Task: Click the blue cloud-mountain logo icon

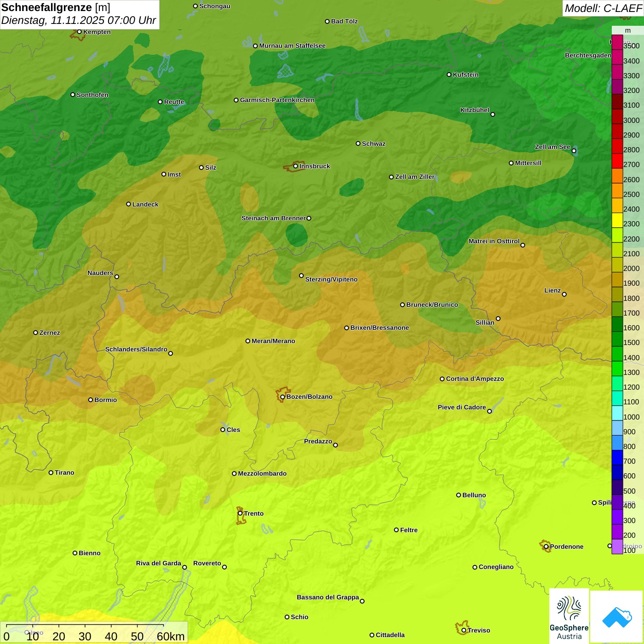Action: (x=617, y=617)
